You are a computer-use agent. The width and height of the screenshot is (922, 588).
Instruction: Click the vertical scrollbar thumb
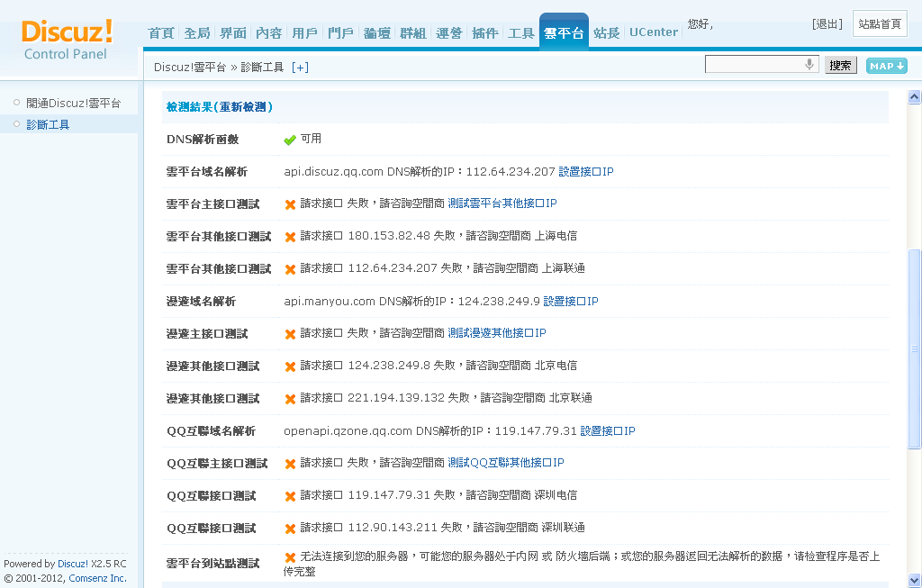point(914,349)
